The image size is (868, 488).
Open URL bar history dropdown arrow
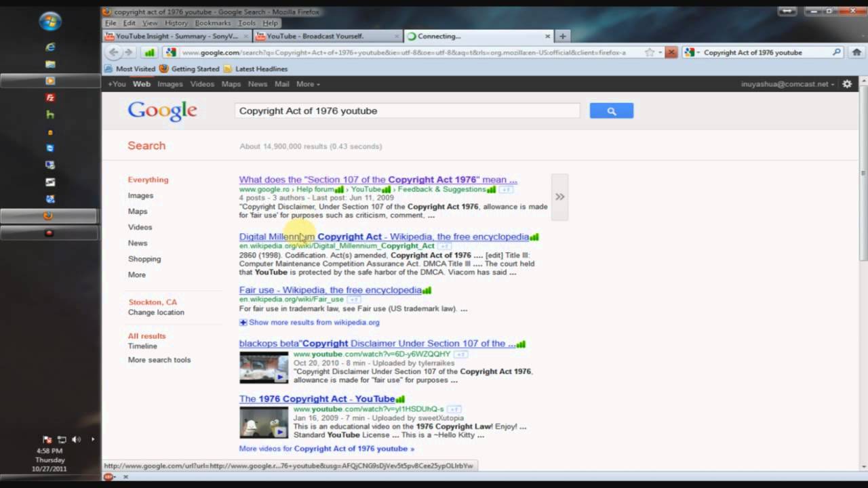click(x=660, y=52)
